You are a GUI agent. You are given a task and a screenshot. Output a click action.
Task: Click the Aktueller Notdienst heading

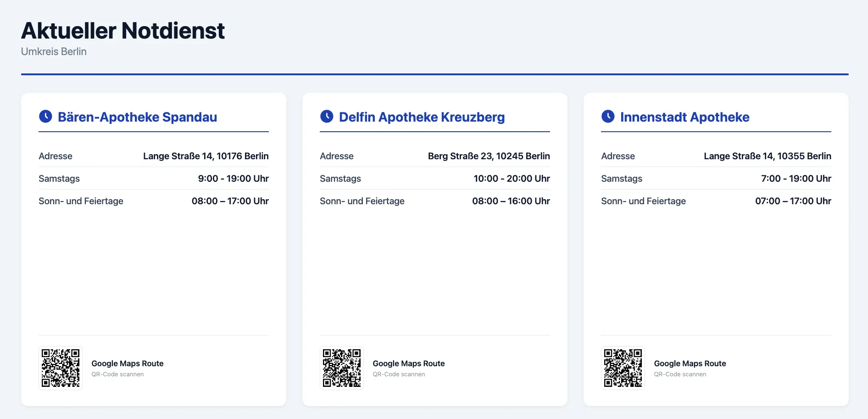[123, 31]
